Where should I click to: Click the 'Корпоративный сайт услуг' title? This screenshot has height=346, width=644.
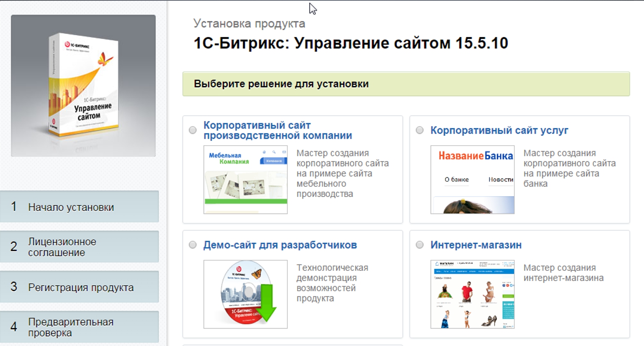[499, 130]
